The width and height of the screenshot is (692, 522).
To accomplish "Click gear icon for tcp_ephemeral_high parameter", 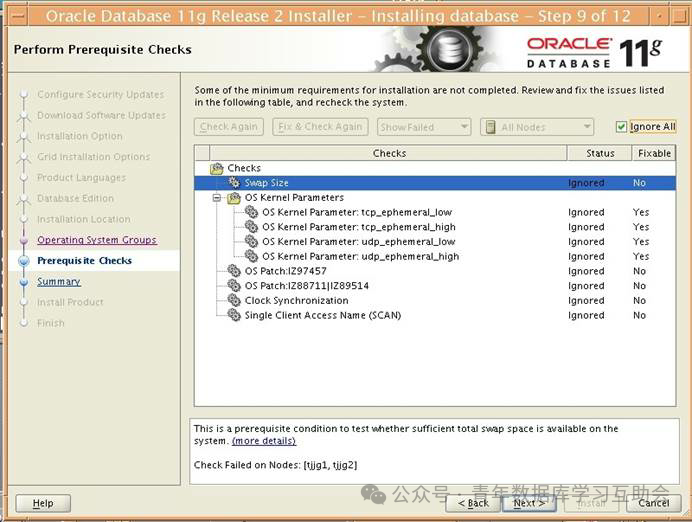I will 252,227.
